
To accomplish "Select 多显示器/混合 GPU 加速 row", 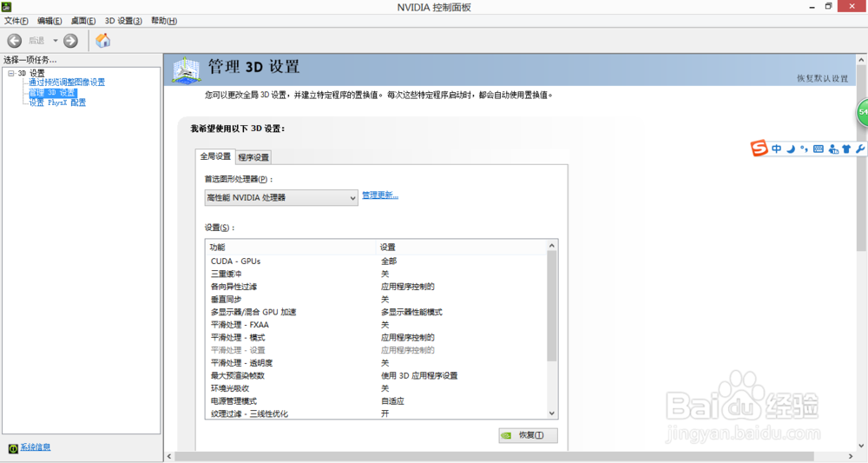I will pos(376,312).
